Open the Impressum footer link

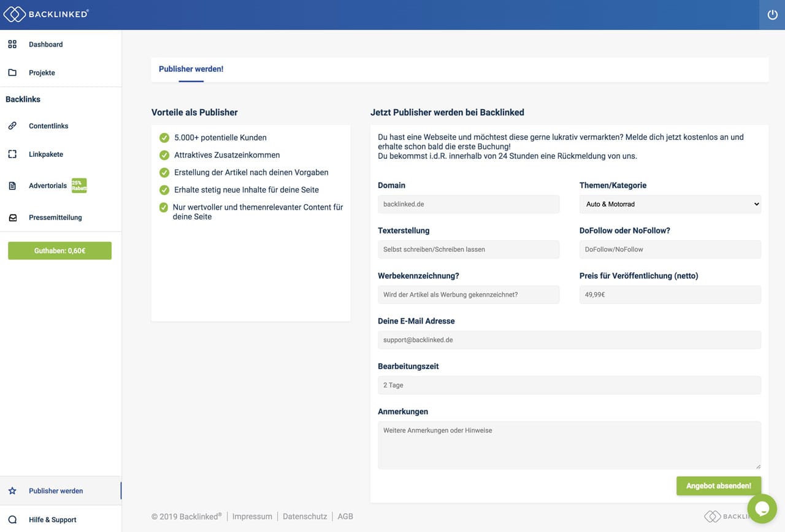[x=252, y=517]
